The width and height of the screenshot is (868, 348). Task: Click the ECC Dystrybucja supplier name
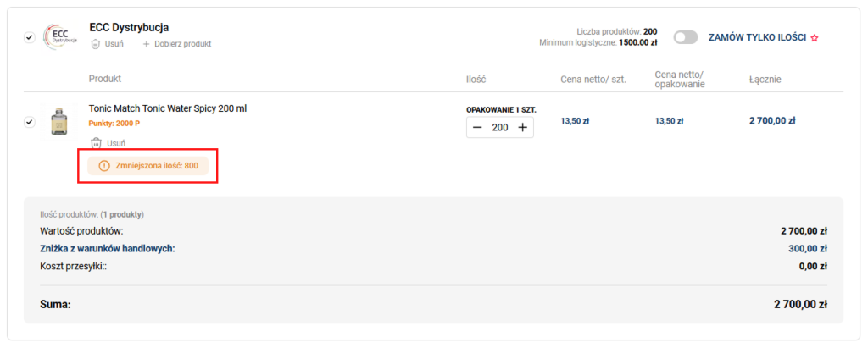[x=129, y=27]
